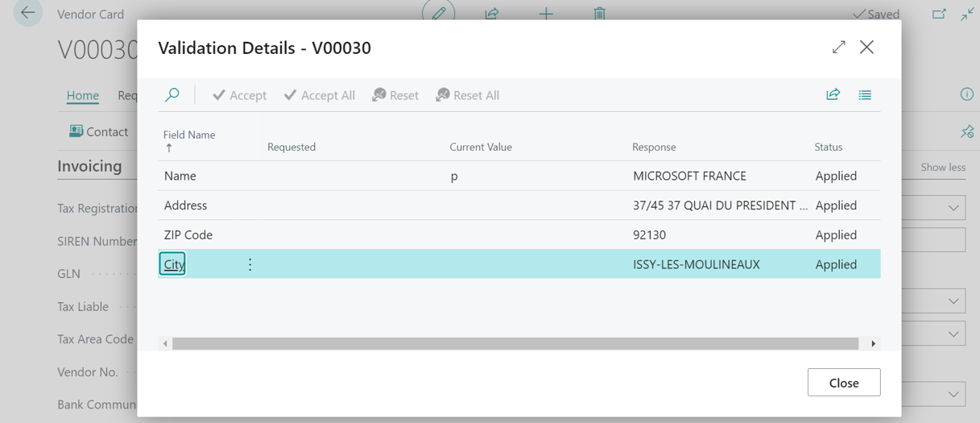980x423 pixels.
Task: Add a new vendor with the plus icon
Action: point(546,13)
